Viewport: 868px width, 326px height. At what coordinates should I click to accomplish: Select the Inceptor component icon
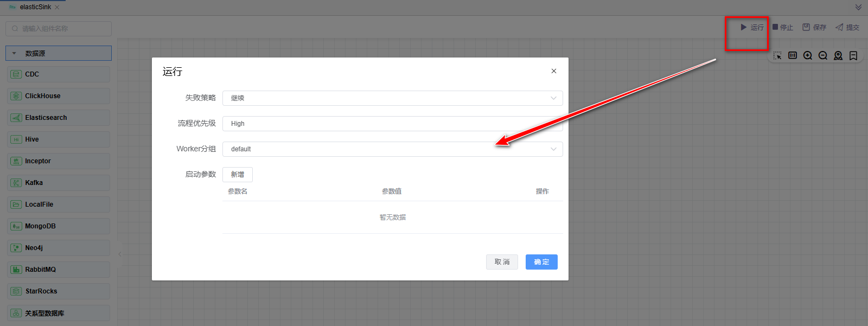click(x=16, y=161)
